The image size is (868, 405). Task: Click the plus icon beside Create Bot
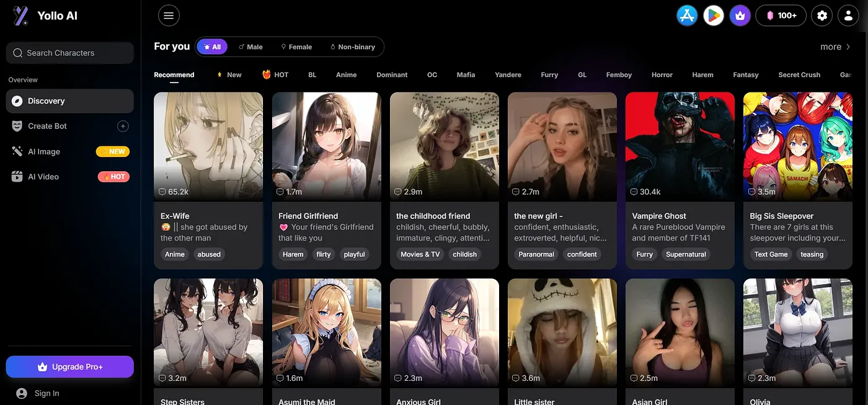pyautogui.click(x=123, y=126)
